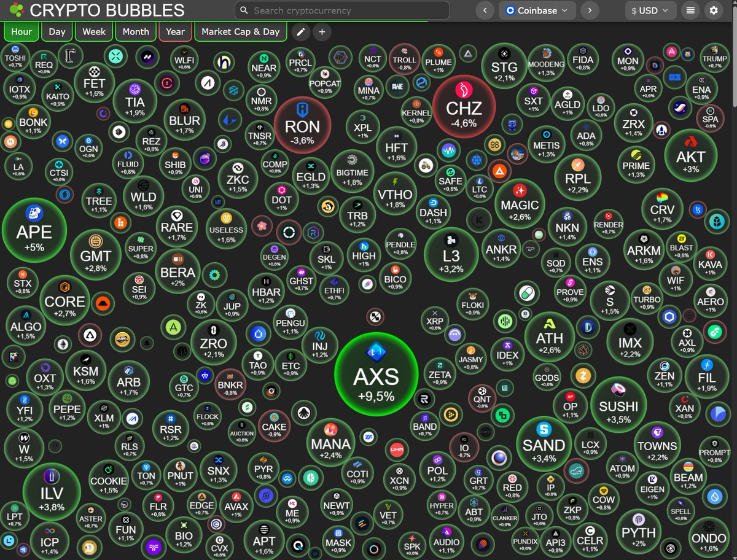The height and width of the screenshot is (560, 737).
Task: Open the MAGIC bubble
Action: pos(520,204)
